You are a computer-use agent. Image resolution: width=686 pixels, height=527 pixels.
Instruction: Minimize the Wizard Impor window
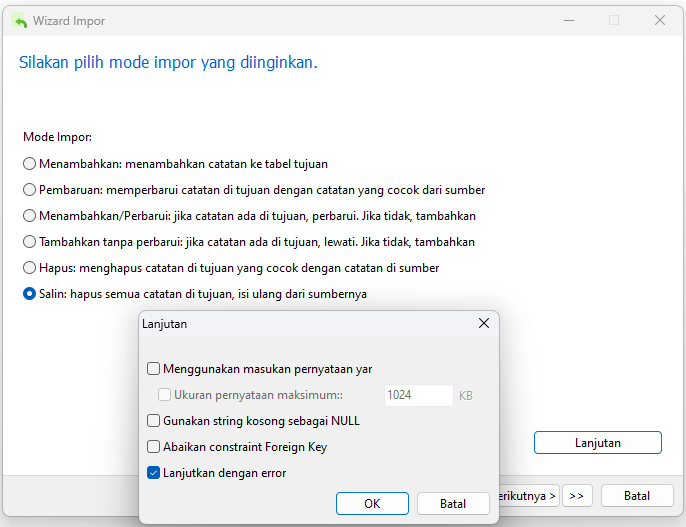(x=569, y=20)
